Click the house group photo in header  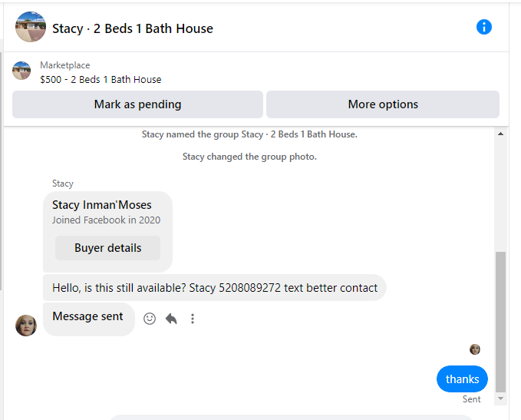31,27
